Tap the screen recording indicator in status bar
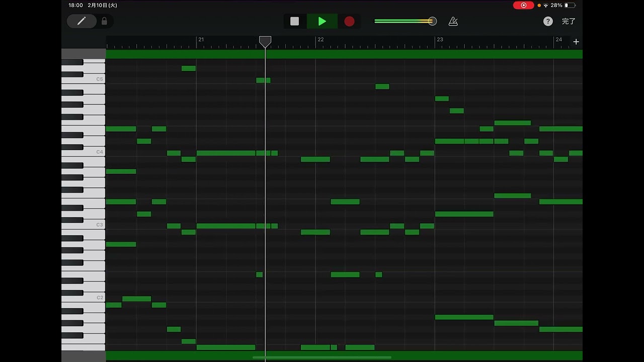Screen dimensions: 644x362 click(524, 5)
